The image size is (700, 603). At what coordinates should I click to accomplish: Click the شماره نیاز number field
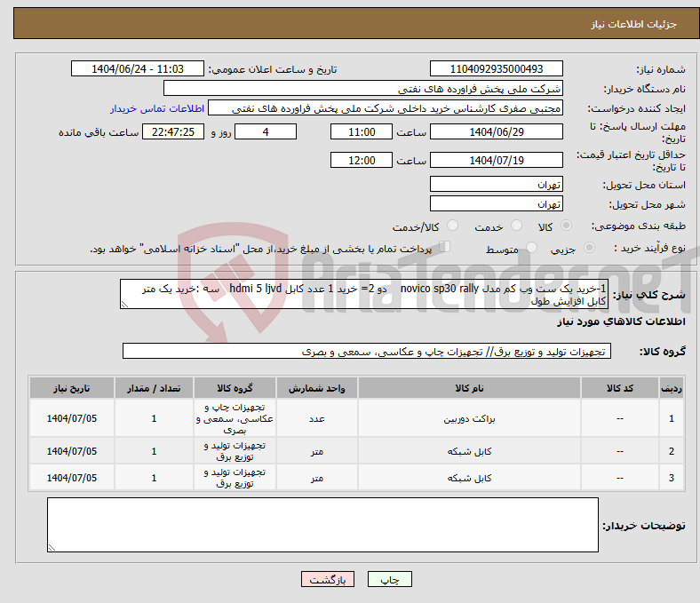click(x=496, y=69)
